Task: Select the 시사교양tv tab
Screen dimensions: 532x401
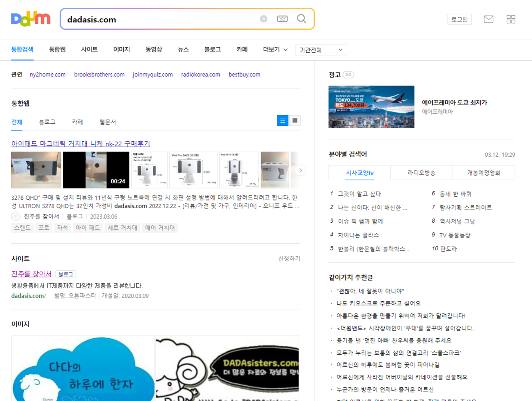Action: click(x=360, y=173)
